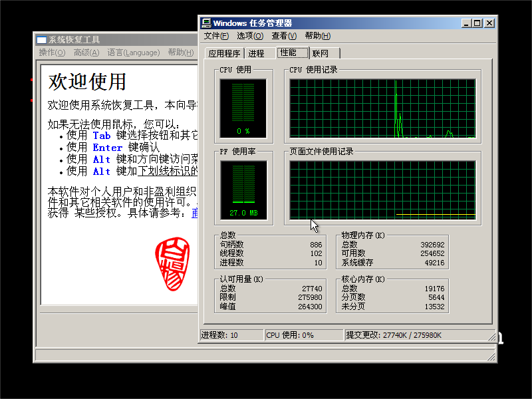
Task: Switch to the 应用程序 tab
Action: 224,54
